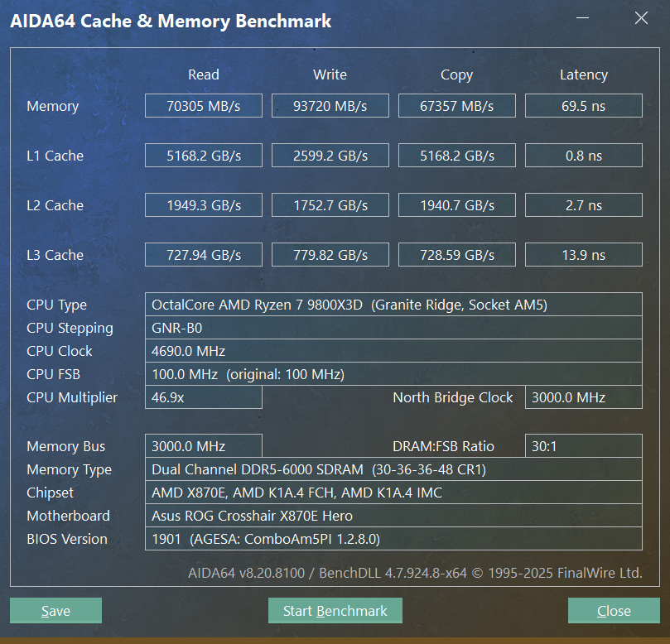Click Start Benchmark button

point(335,610)
